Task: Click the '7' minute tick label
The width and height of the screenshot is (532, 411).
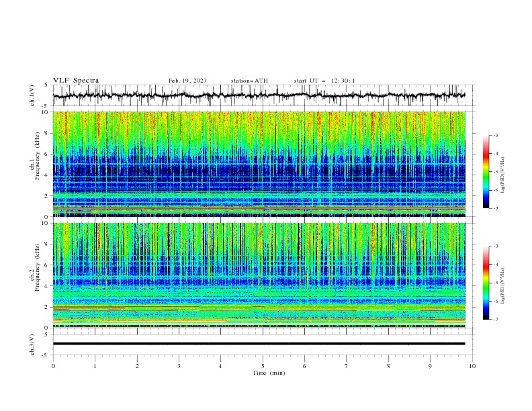Action: (x=347, y=366)
